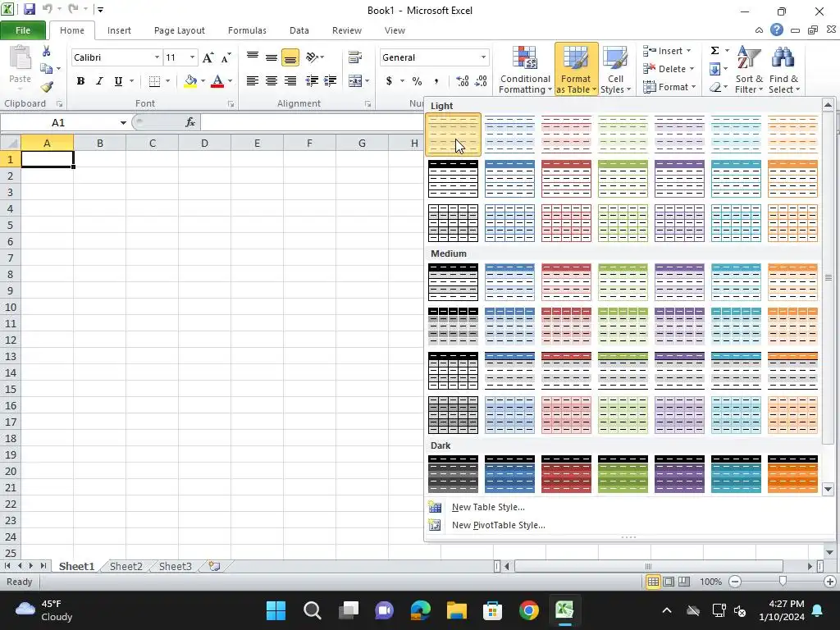Toggle Underline formatting
This screenshot has height=630, width=840.
[118, 81]
